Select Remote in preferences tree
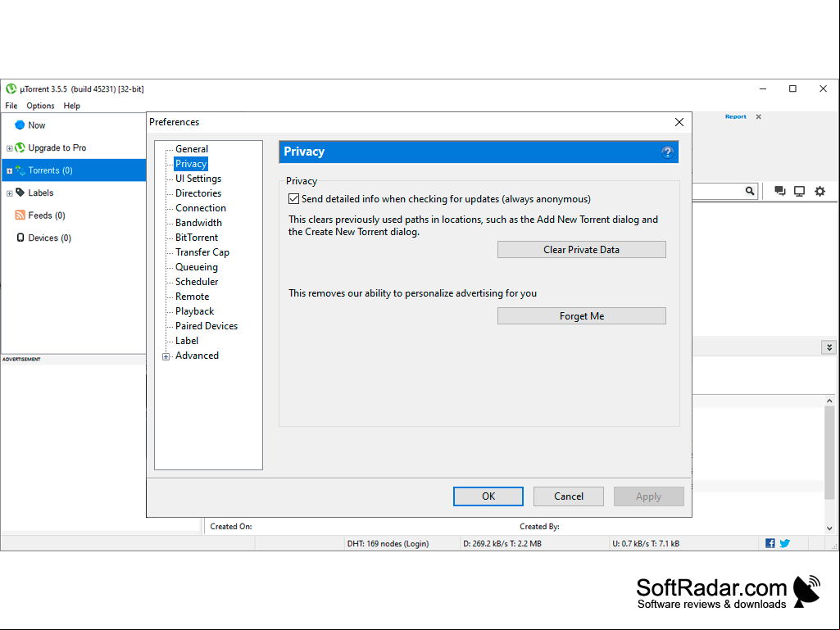 click(x=193, y=297)
